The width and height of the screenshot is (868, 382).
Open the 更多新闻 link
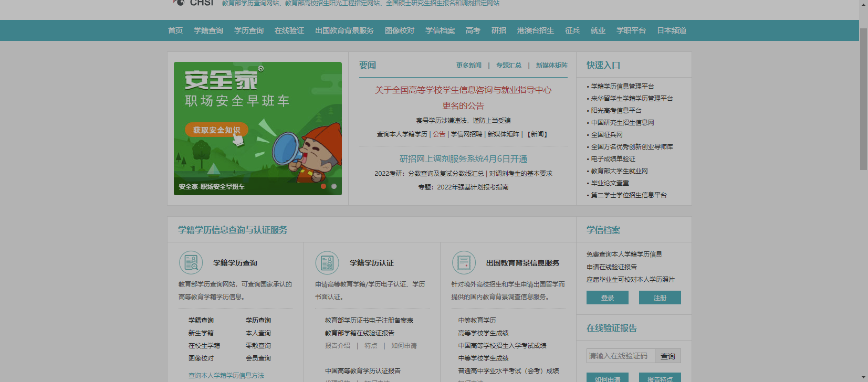[469, 66]
